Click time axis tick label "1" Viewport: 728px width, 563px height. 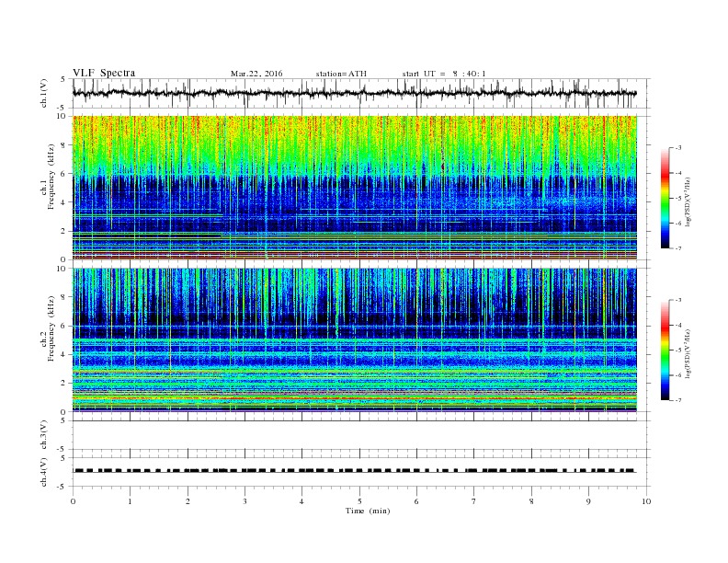pos(130,501)
